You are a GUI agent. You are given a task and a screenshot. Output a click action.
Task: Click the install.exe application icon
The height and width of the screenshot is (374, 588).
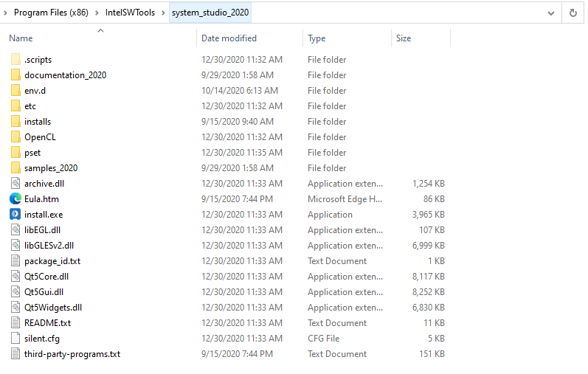(x=15, y=214)
